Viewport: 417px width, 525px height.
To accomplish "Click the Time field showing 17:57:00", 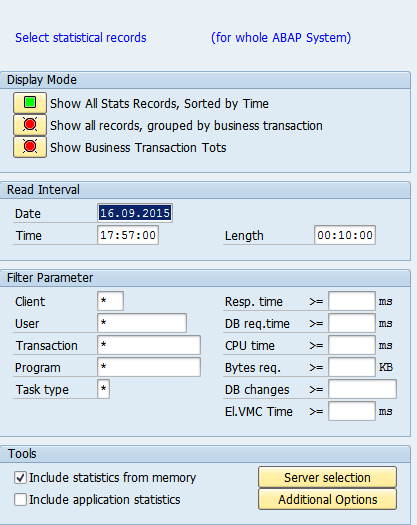I will [x=128, y=235].
